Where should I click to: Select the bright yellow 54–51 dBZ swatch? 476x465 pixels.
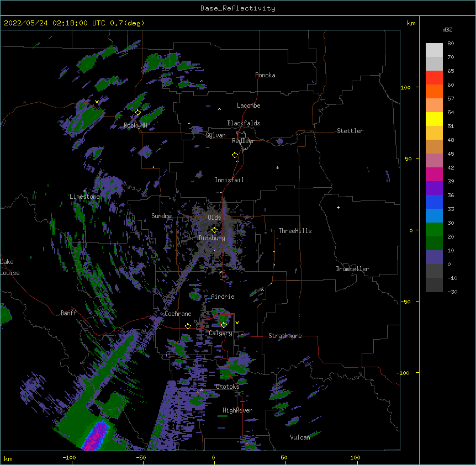434,119
